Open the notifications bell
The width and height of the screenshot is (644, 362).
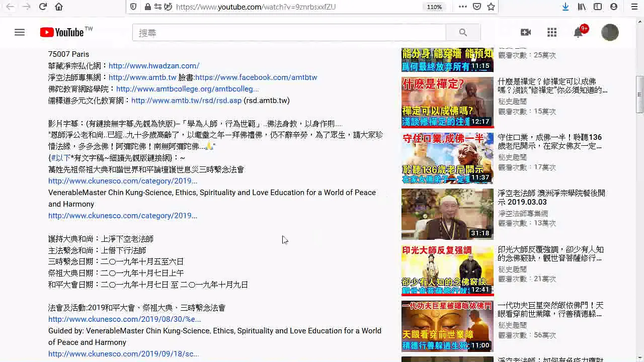click(579, 32)
